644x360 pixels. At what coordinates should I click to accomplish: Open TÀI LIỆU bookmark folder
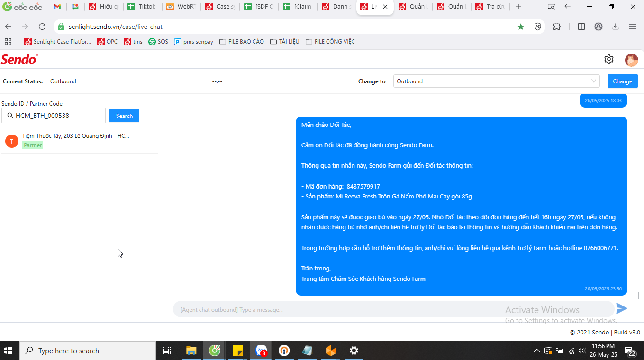285,42
